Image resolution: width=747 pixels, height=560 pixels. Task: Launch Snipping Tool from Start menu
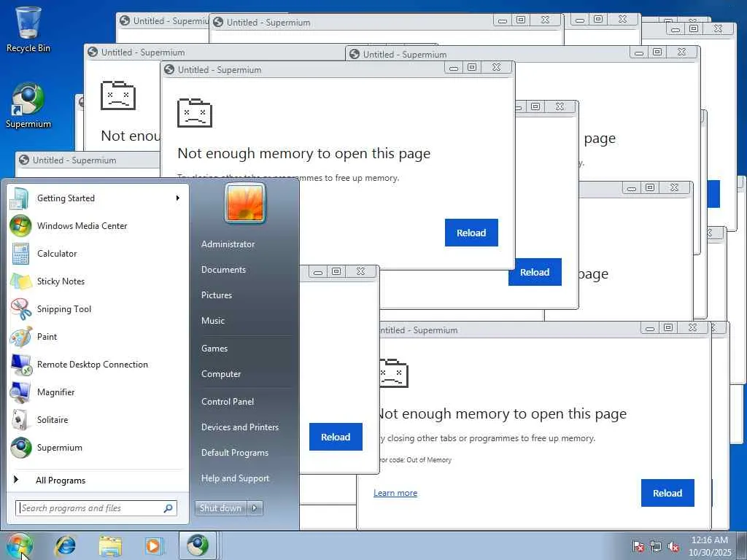pos(98,308)
